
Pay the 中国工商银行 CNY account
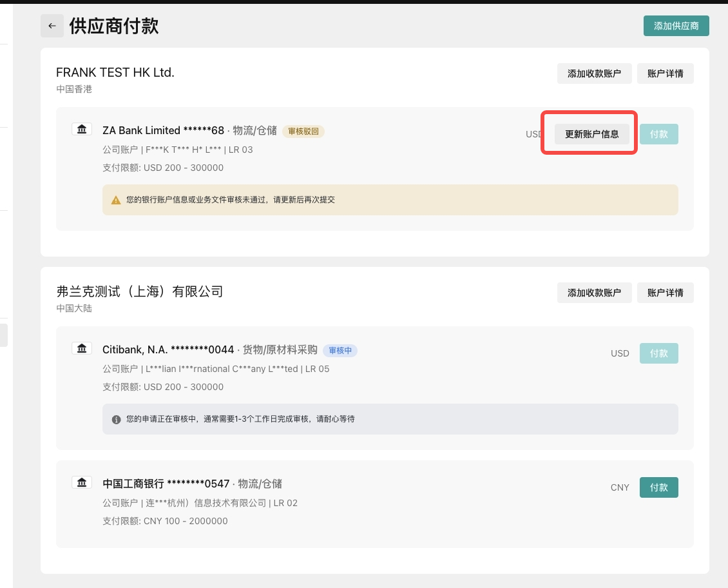pyautogui.click(x=658, y=487)
